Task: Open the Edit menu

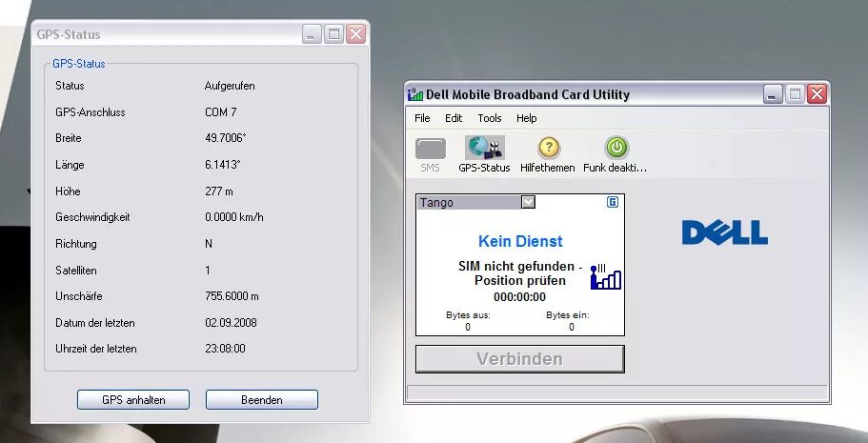Action: click(454, 118)
